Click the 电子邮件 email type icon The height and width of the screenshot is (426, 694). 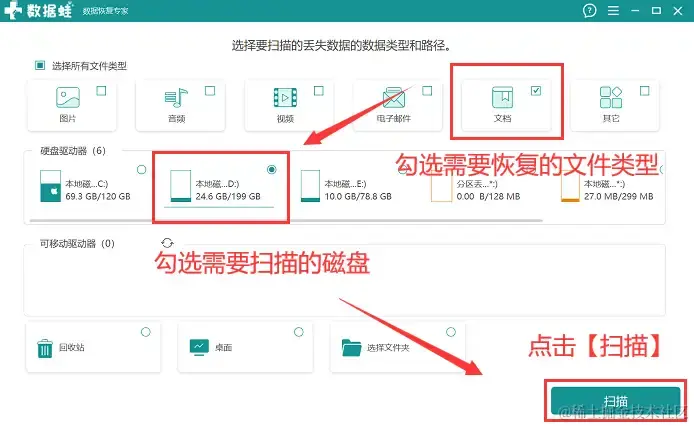click(x=393, y=98)
